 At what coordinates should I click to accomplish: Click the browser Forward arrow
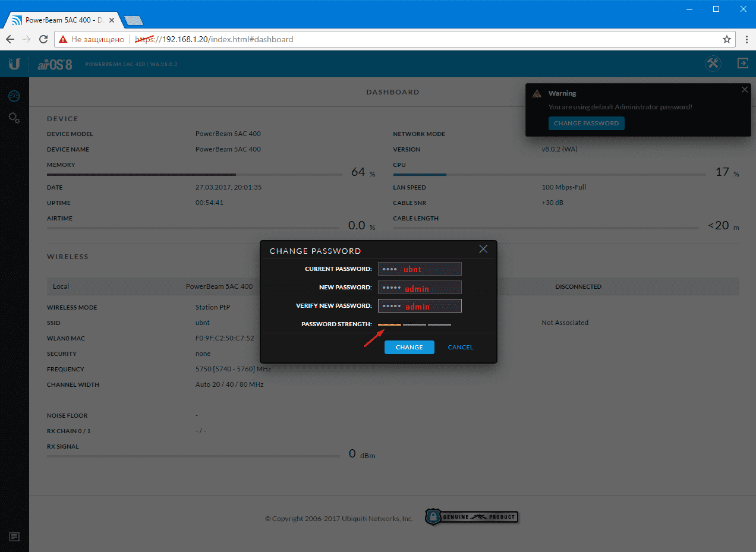click(26, 39)
